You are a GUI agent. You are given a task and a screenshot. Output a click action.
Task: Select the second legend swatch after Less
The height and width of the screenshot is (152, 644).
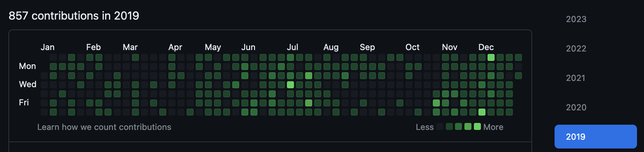coord(449,126)
